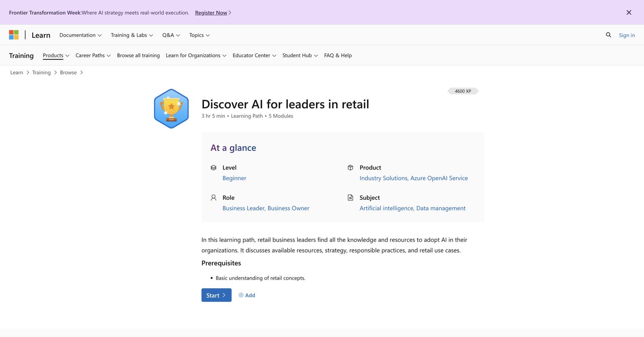The image size is (644, 337).
Task: Click 'Basic understanding of retail concepts.' text
Action: pyautogui.click(x=261, y=278)
